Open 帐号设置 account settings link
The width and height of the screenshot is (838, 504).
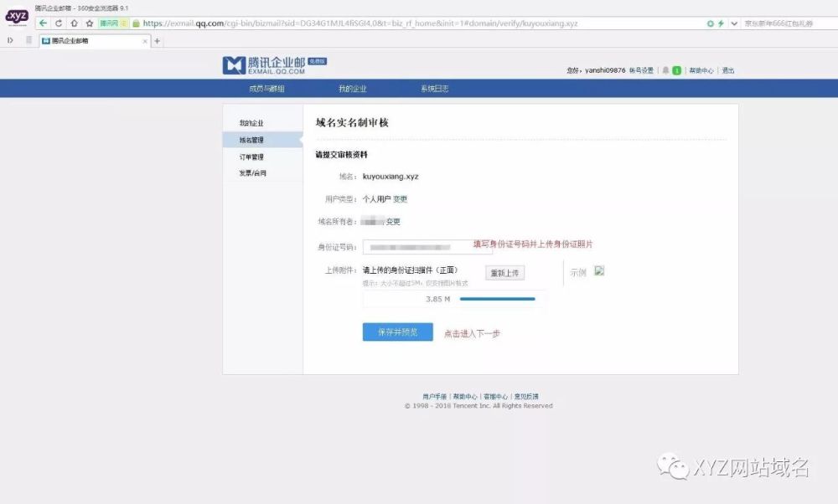tap(641, 70)
